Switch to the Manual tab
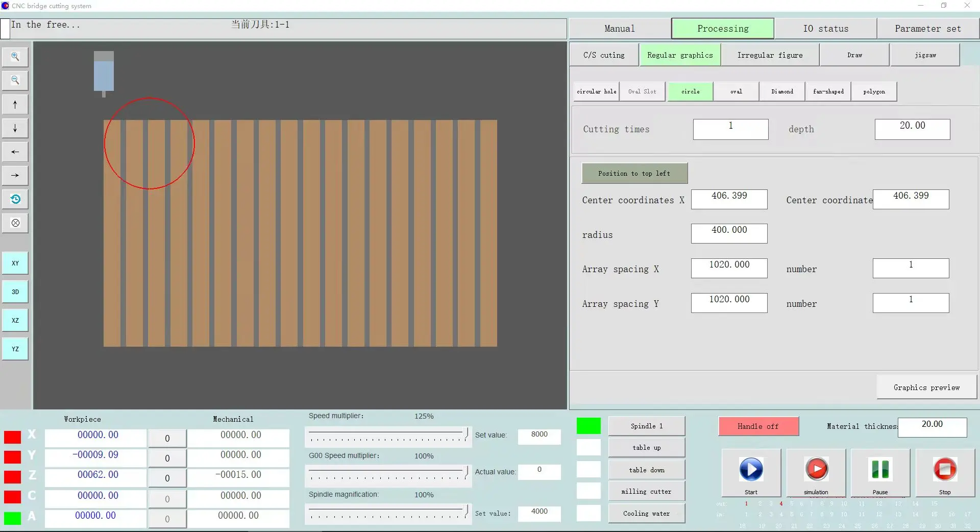The image size is (980, 532). coord(620,29)
